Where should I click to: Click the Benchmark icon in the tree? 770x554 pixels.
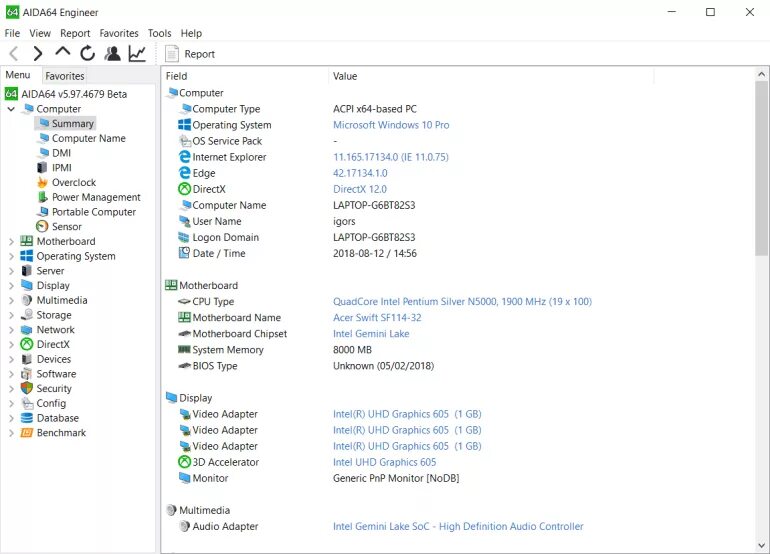click(27, 433)
